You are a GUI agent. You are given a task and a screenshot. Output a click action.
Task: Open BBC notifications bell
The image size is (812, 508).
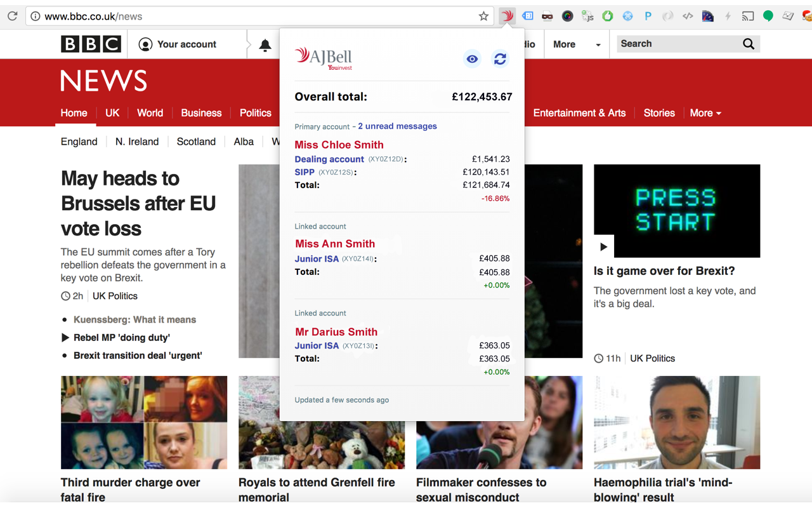(x=265, y=44)
